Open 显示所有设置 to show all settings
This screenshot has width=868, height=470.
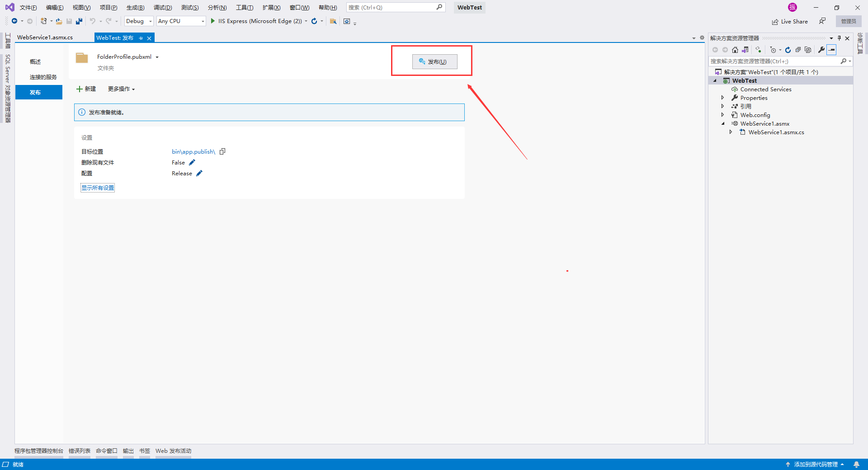[x=97, y=187]
